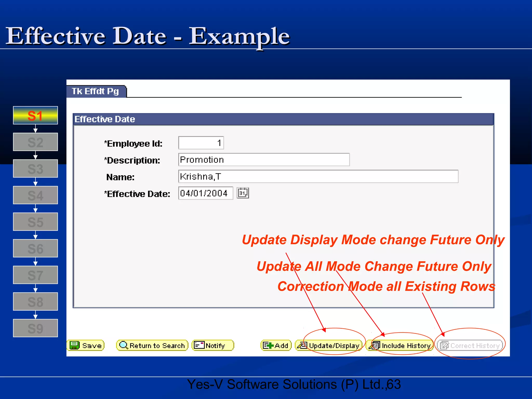The height and width of the screenshot is (399, 532).
Task: Click the magnifier icon on Return to Search
Action: point(123,345)
